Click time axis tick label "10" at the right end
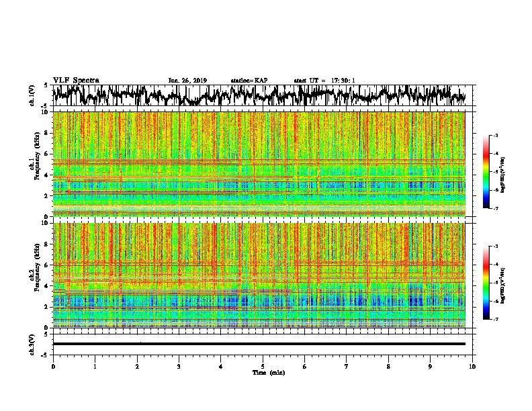532x411 pixels. tap(472, 367)
